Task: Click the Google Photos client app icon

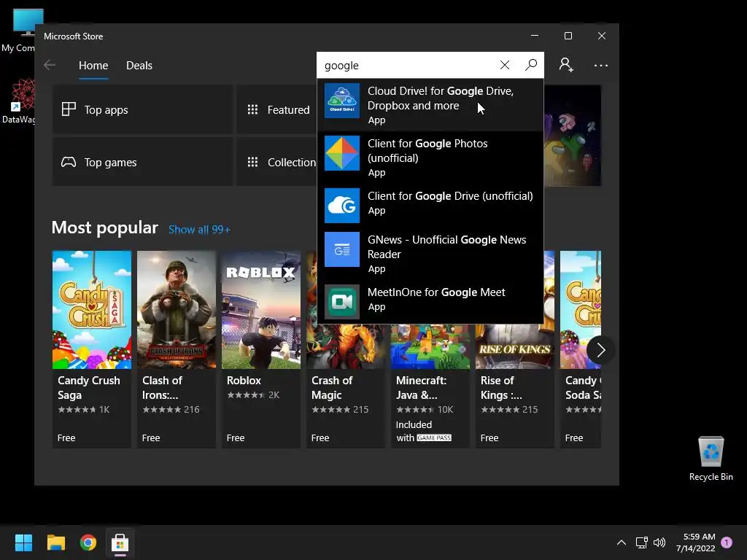Action: pyautogui.click(x=342, y=153)
